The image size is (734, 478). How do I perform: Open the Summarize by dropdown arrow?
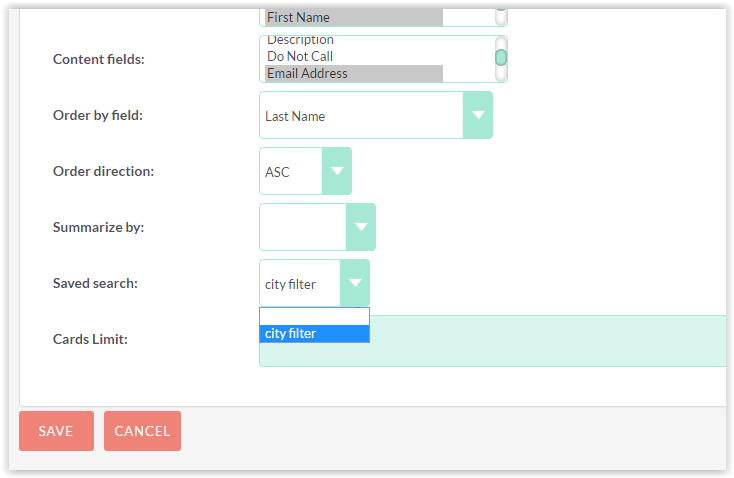[x=360, y=227]
